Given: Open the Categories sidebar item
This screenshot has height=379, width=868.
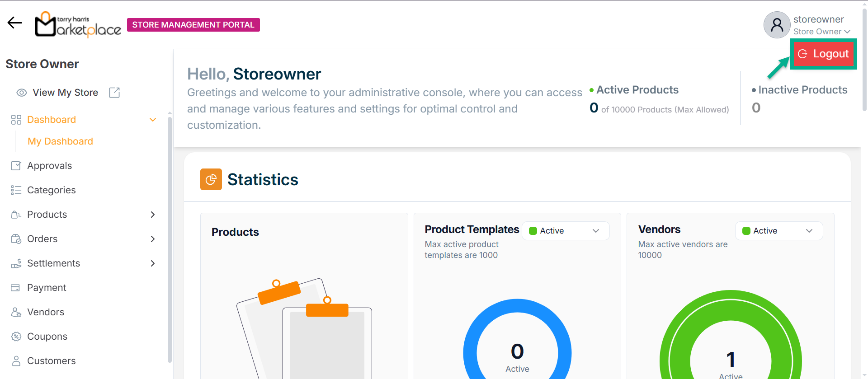Looking at the screenshot, I should point(51,190).
